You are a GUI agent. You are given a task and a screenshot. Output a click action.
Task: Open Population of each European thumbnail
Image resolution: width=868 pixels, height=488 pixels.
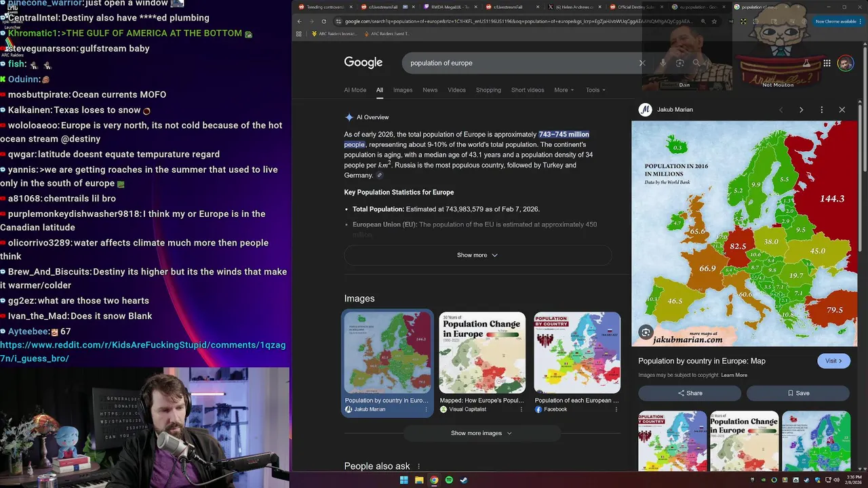click(x=577, y=353)
